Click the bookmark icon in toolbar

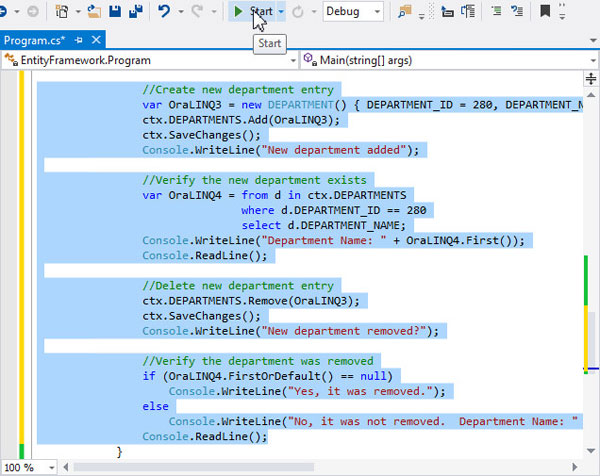tap(545, 12)
